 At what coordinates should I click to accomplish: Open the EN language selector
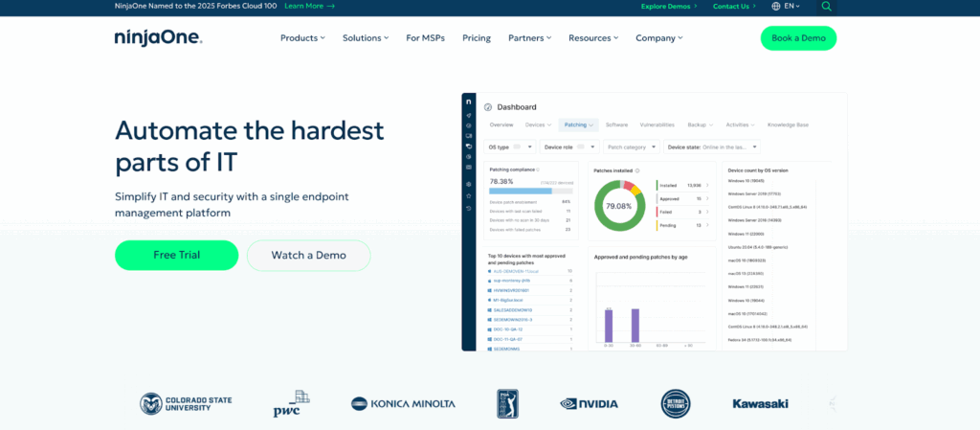coord(791,6)
